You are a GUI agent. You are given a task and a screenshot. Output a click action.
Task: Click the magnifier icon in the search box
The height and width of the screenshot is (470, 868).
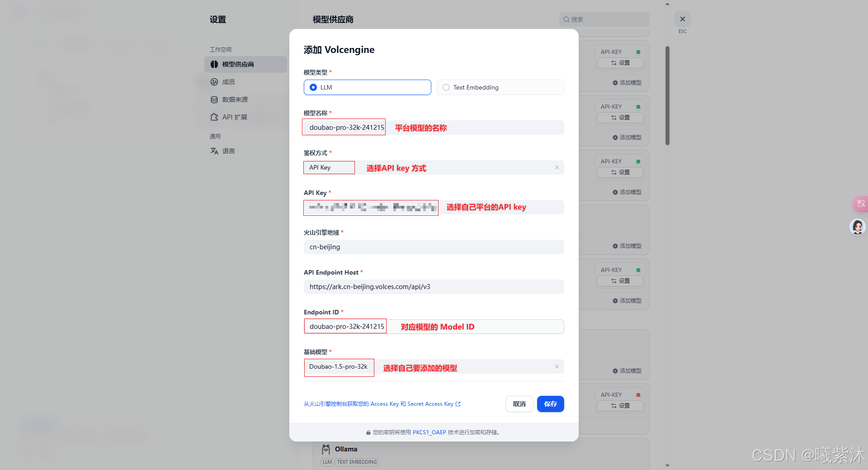tap(566, 19)
